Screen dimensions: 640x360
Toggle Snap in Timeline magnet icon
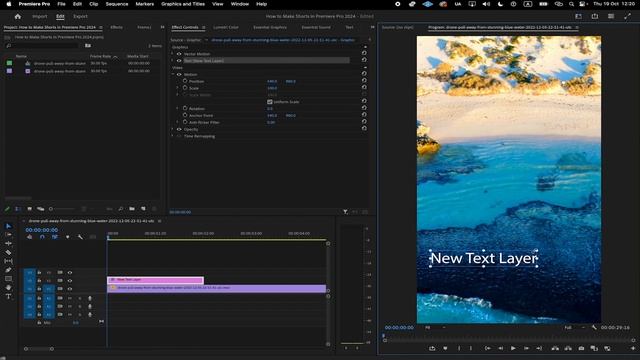tap(42, 237)
